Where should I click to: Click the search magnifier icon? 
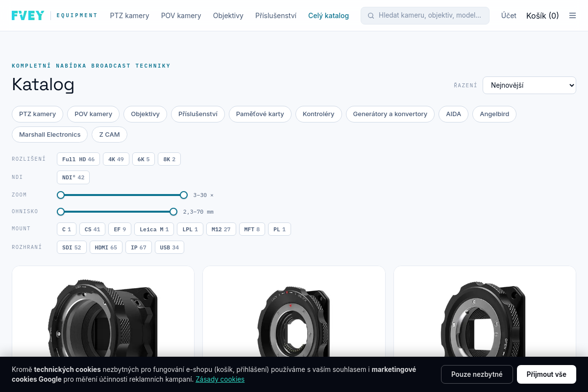coord(371,16)
